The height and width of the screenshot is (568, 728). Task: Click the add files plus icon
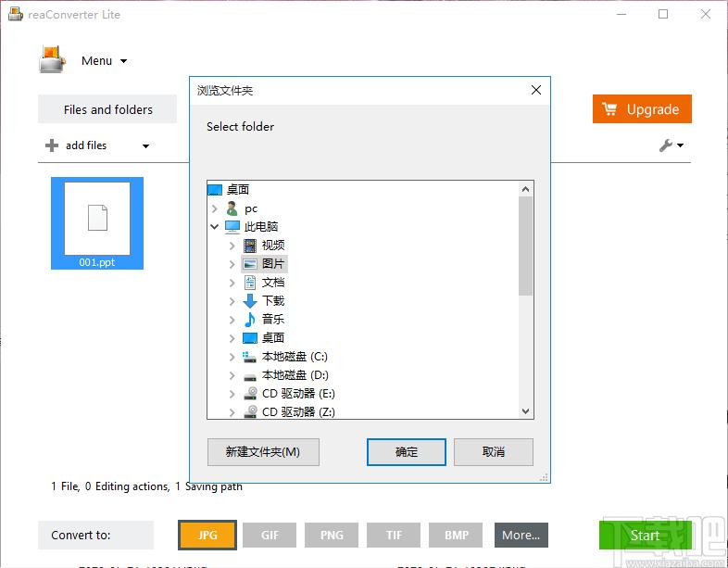coord(52,145)
